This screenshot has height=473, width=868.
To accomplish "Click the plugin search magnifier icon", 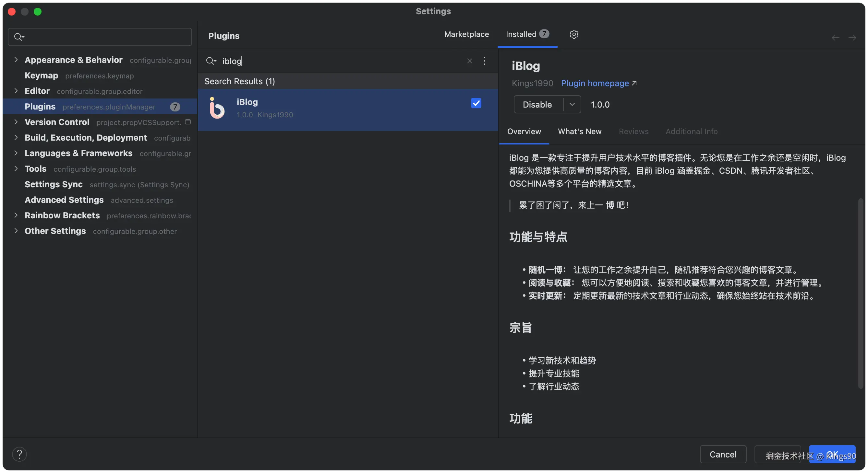I will pos(211,61).
